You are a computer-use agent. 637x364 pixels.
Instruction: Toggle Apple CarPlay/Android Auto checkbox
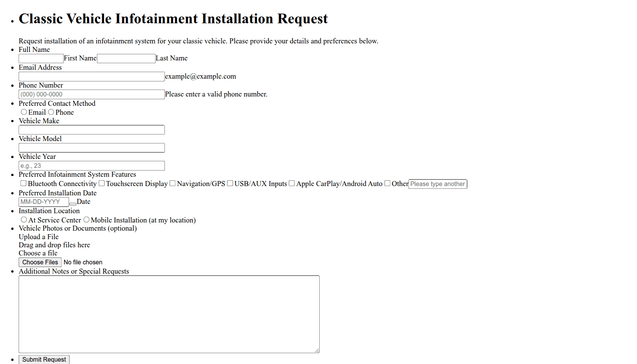coord(292,183)
